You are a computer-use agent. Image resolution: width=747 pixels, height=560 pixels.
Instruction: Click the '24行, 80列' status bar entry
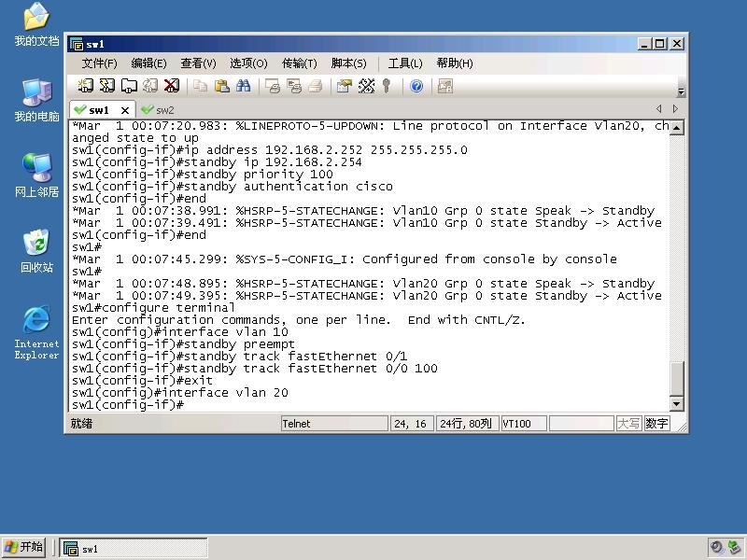(x=467, y=424)
